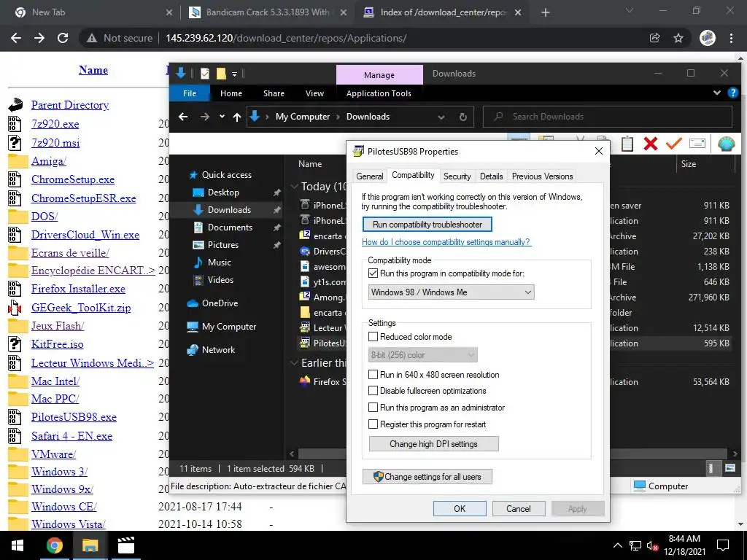The image size is (747, 560).
Task: Open a new Chrome tab
Action: tap(546, 12)
